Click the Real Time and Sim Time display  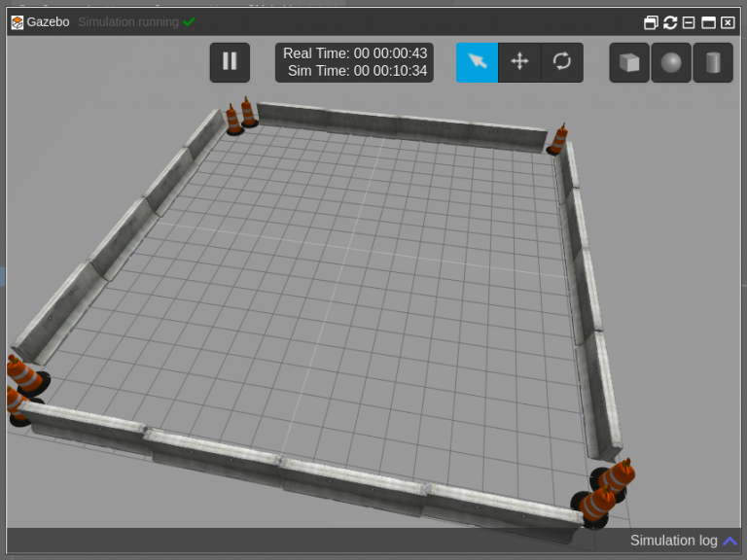[x=354, y=62]
